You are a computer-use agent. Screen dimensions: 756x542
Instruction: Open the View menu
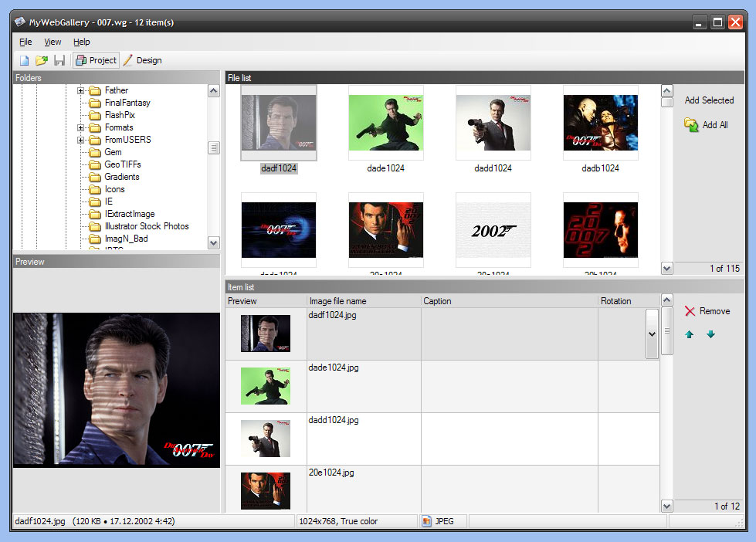tap(53, 42)
